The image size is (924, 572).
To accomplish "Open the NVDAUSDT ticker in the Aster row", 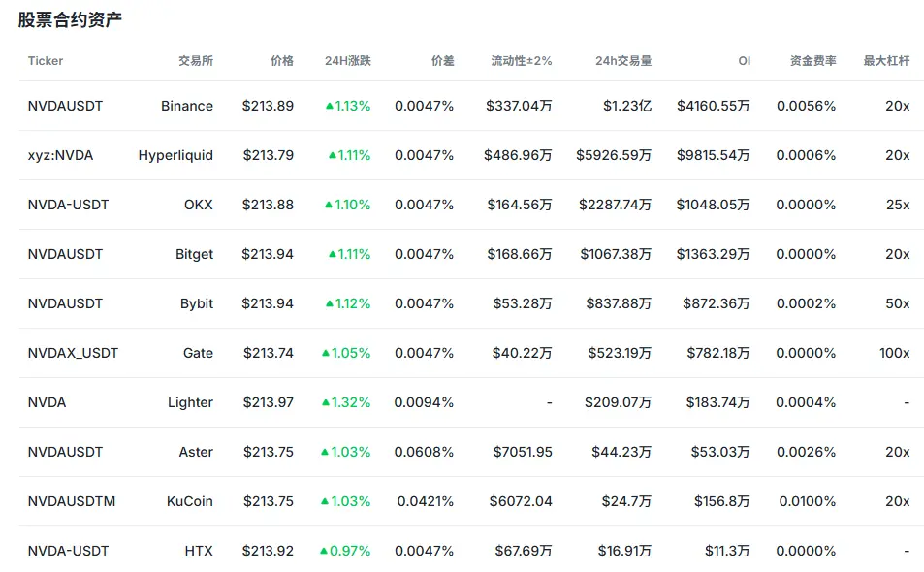I will (x=65, y=453).
